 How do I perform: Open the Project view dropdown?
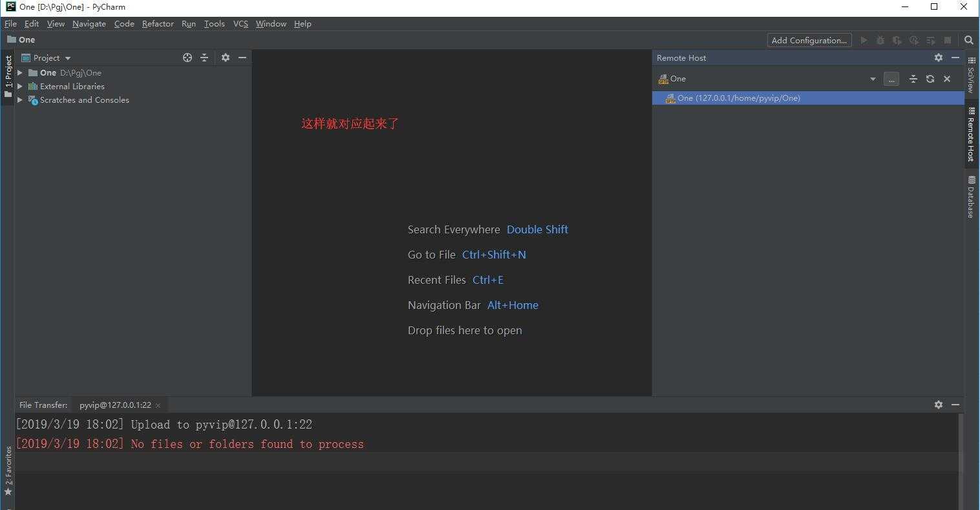46,58
